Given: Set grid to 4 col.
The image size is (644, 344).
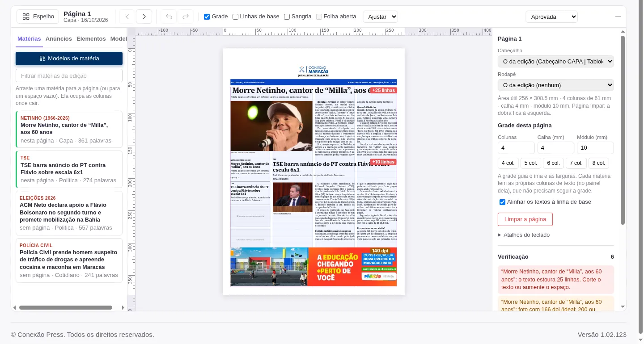Looking at the screenshot, I should click(508, 163).
